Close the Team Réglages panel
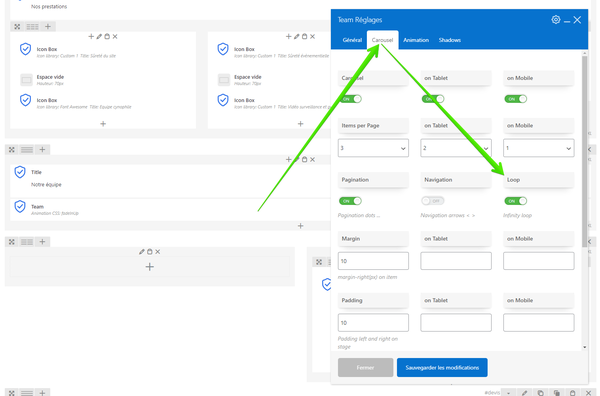 [x=577, y=20]
